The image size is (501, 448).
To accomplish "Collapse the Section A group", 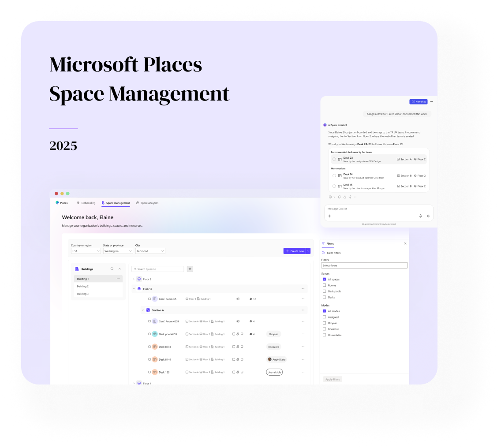I will click(x=143, y=310).
